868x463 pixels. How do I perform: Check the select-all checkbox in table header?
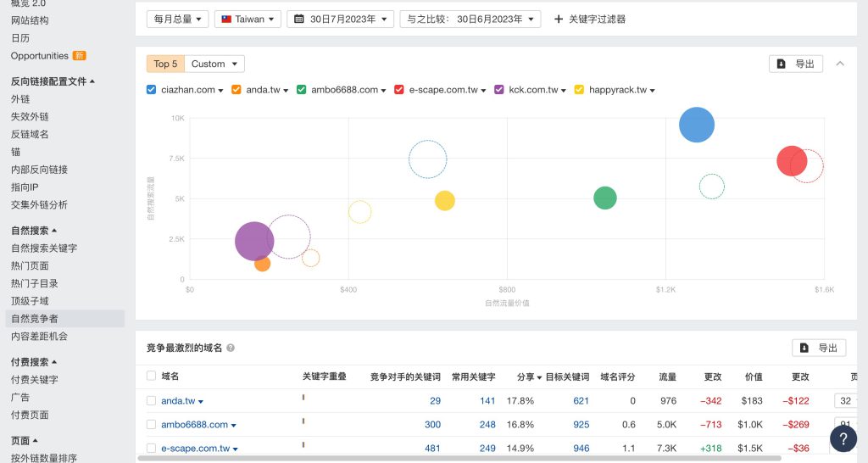pyautogui.click(x=151, y=376)
